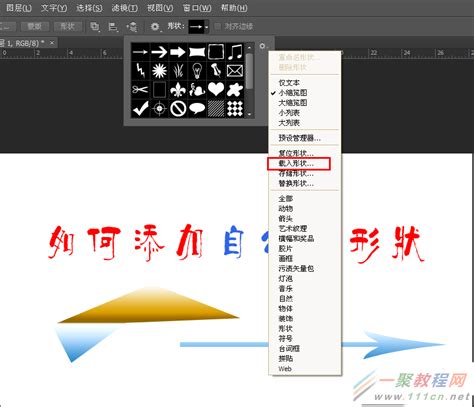
Task: Select the scissors shape
Action: [x=140, y=90]
